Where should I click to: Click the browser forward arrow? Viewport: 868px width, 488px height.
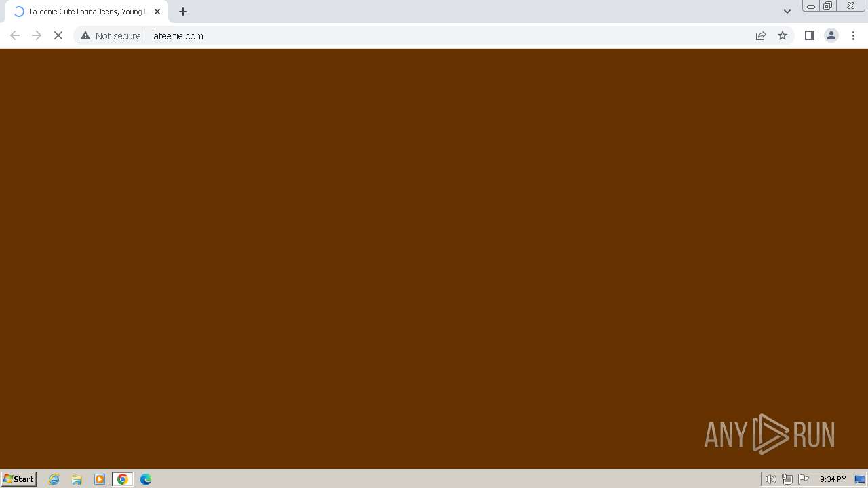tap(37, 36)
